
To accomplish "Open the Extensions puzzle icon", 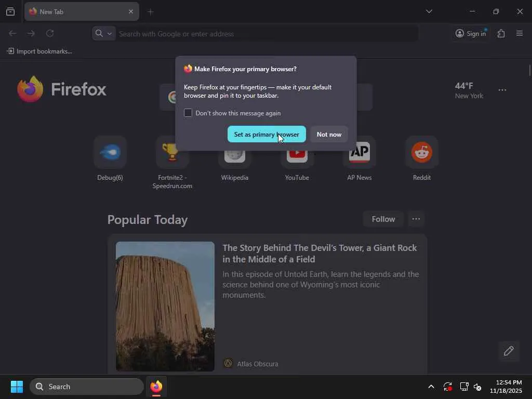I will tap(501, 33).
